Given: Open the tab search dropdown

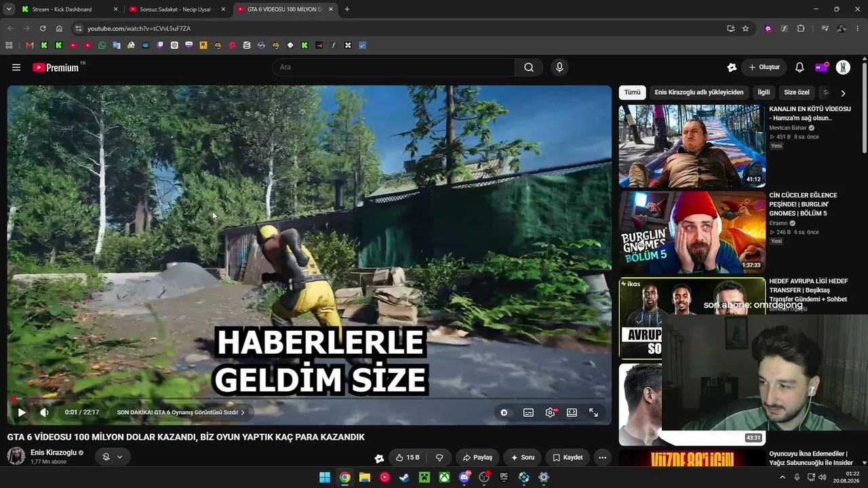Looking at the screenshot, I should [9, 9].
